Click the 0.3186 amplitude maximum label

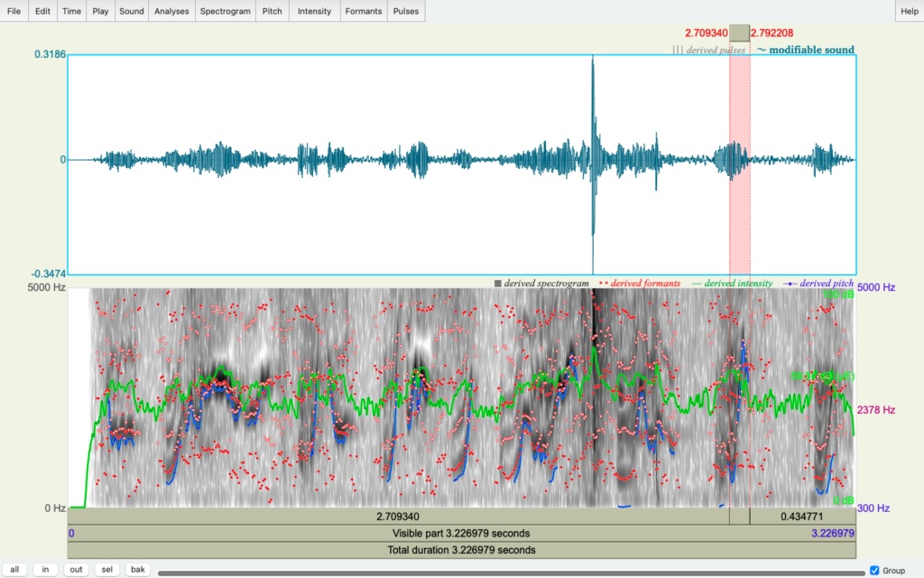51,54
